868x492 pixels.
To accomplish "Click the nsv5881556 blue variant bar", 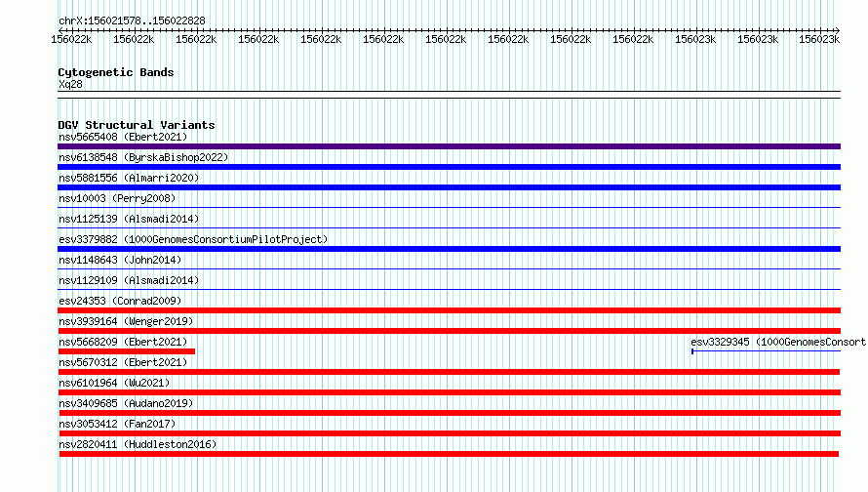I will point(449,187).
